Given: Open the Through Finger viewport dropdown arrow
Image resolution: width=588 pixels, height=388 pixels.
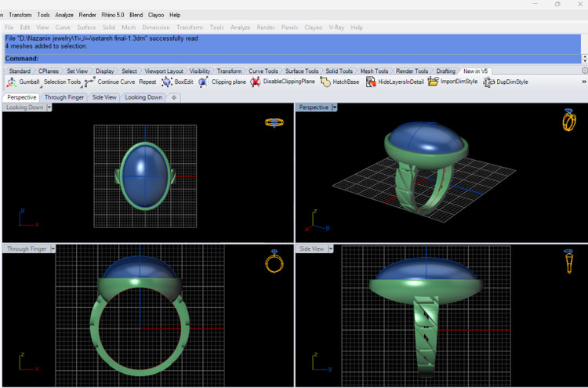Looking at the screenshot, I should (53, 248).
